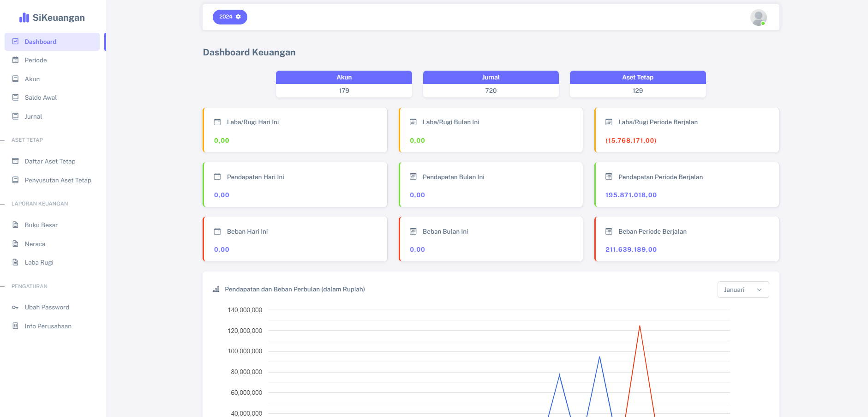
Task: Click the gear icon in 2024 badge
Action: pyautogui.click(x=238, y=17)
